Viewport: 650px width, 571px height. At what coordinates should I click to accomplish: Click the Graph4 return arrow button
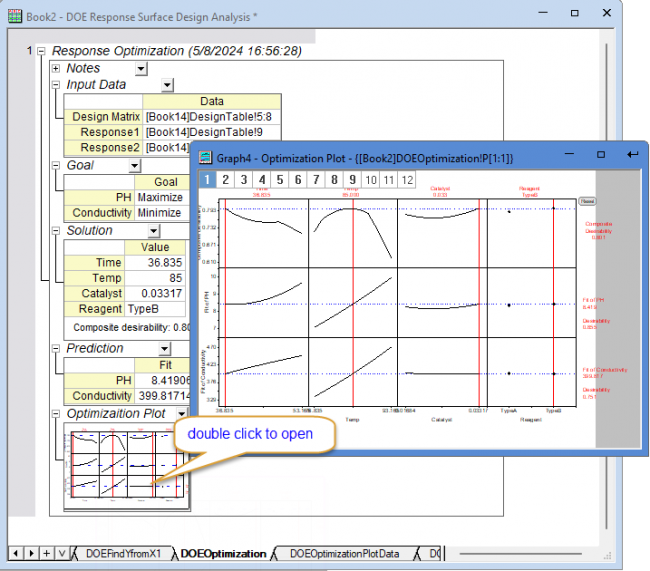[633, 154]
